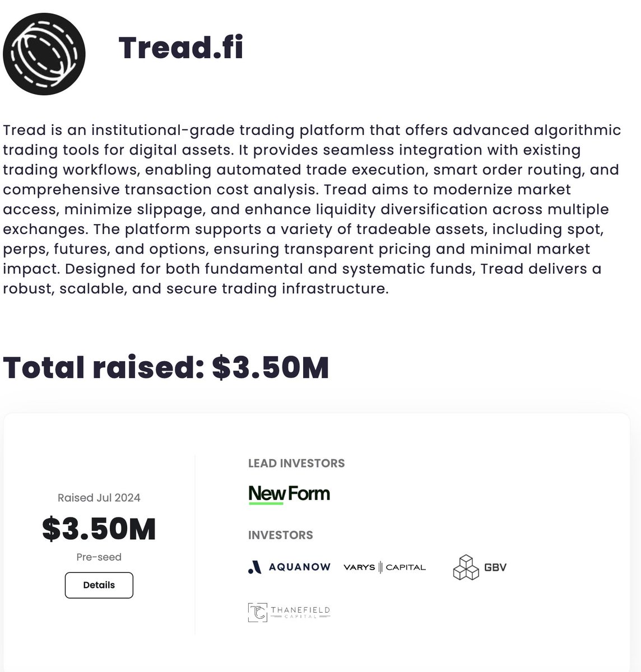641x672 pixels.
Task: Click the LEAD INVESTORS section label
Action: click(296, 464)
